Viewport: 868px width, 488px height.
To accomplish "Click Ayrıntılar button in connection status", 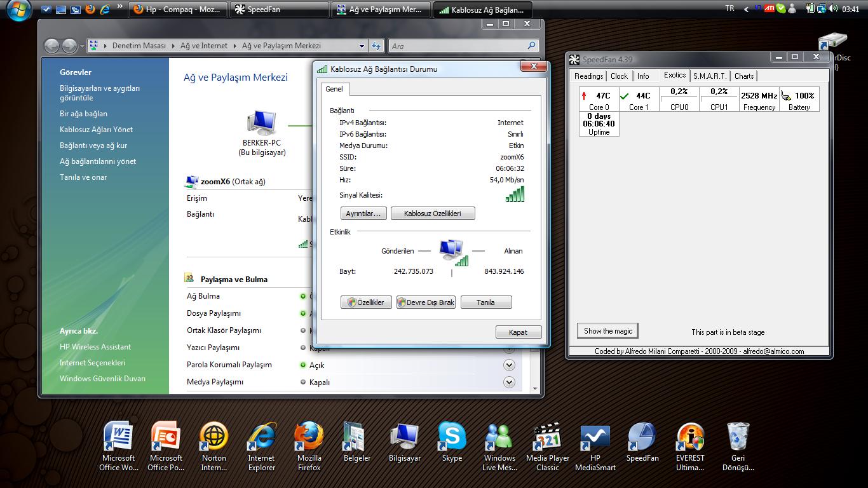I will click(x=363, y=213).
